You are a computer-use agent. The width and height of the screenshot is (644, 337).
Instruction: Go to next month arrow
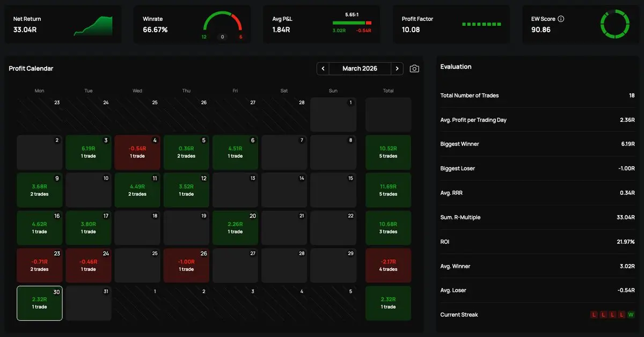pos(397,68)
